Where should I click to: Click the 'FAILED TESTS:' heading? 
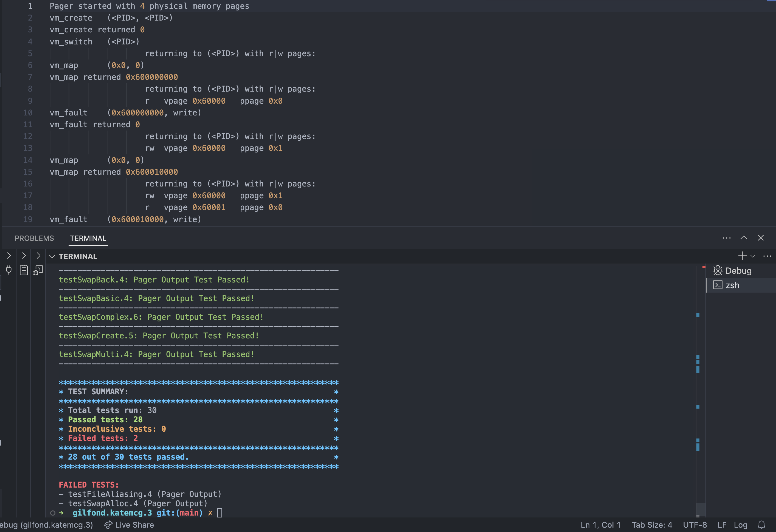[x=89, y=485]
